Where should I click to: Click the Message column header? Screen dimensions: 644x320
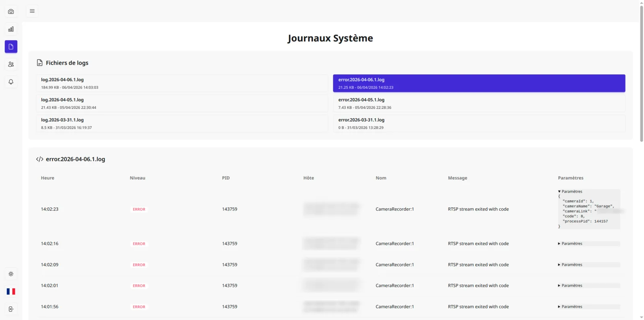(458, 178)
